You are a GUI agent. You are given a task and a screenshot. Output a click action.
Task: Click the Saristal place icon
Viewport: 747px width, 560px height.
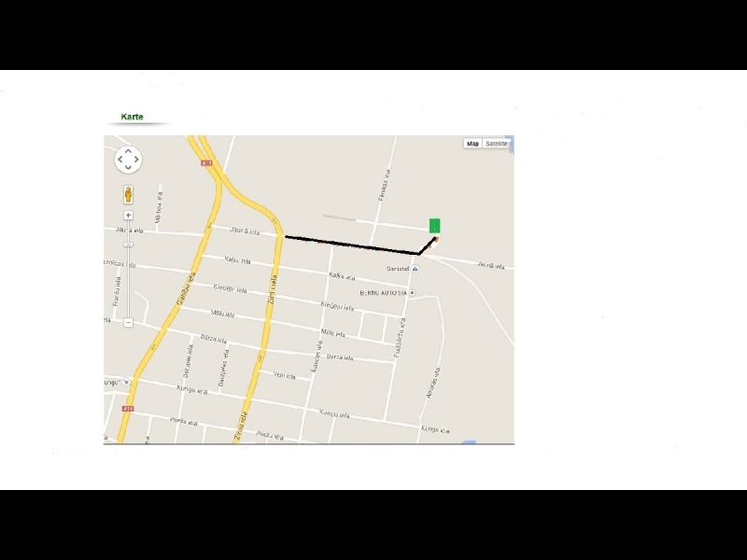point(416,269)
